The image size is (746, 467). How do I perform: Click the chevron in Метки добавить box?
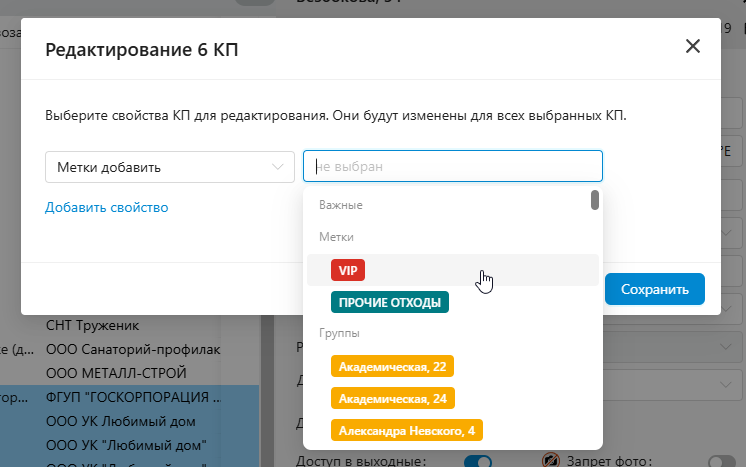point(278,167)
